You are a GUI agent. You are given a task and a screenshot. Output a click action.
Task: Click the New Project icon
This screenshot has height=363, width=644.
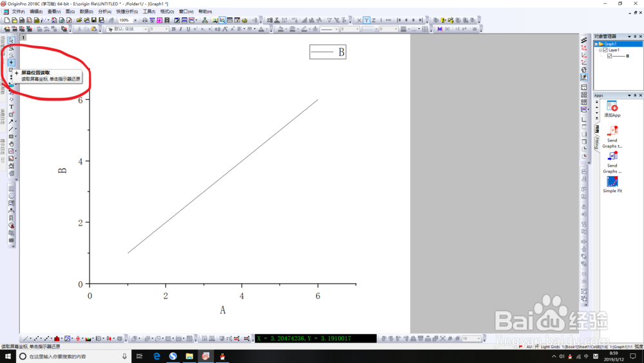(x=7, y=20)
